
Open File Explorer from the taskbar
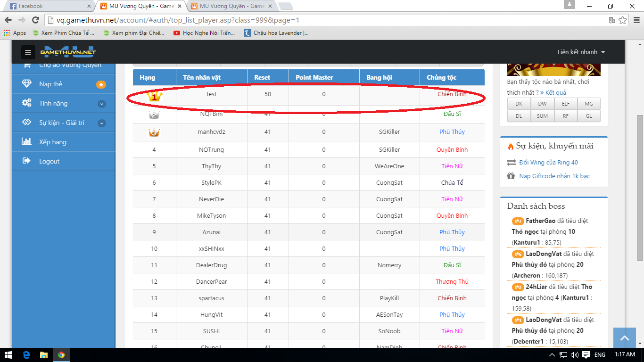44,354
